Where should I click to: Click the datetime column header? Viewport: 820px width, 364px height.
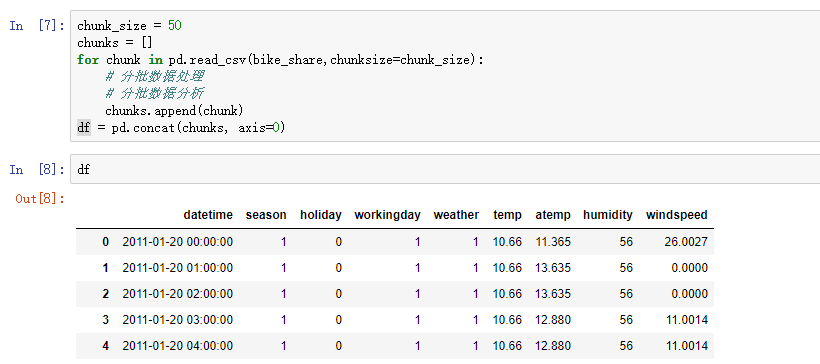(x=208, y=215)
